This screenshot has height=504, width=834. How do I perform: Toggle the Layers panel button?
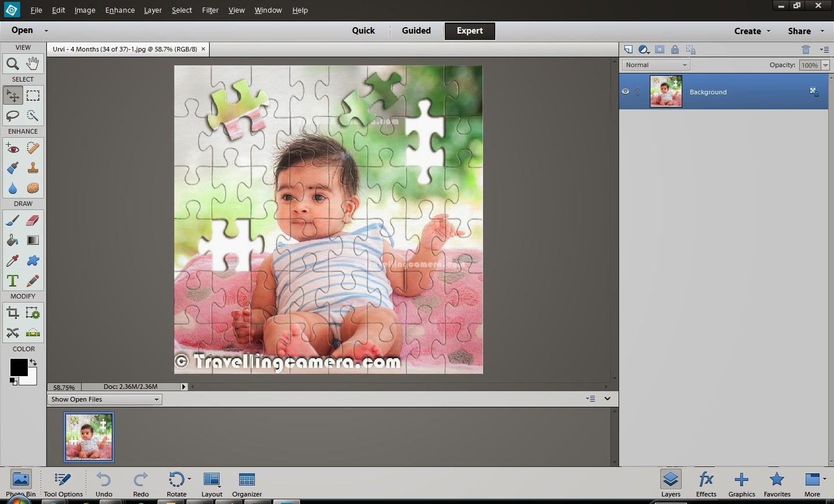click(671, 484)
